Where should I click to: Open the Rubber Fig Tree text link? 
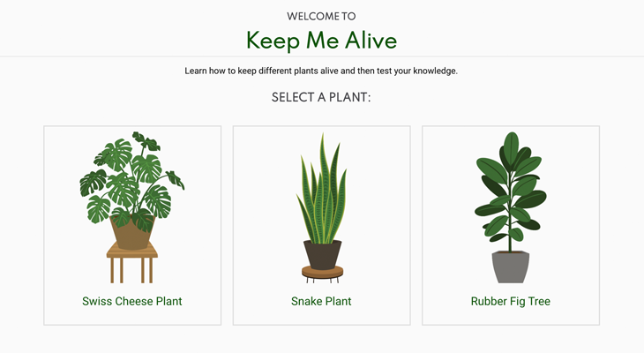511,301
